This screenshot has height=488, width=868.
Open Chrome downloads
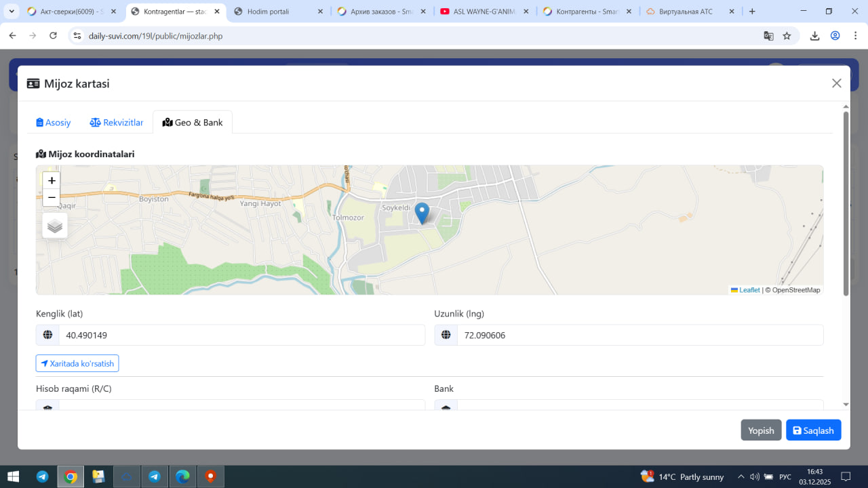coord(815,36)
